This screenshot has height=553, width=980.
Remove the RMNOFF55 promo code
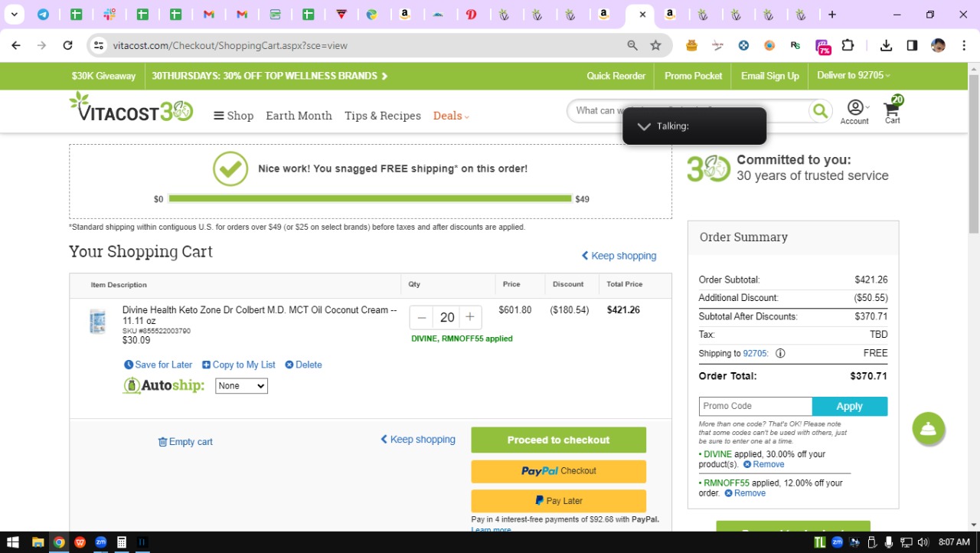746,493
